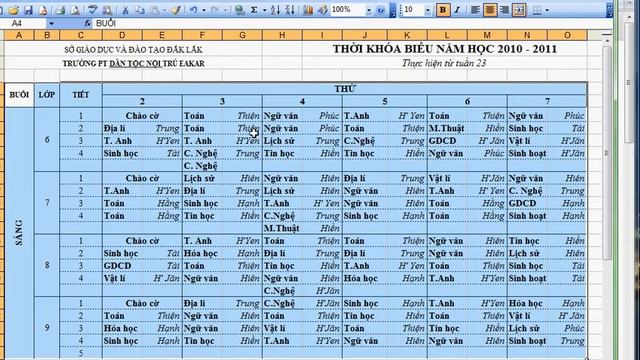
Task: Open Print Preview from the toolbar
Action: 75,10
